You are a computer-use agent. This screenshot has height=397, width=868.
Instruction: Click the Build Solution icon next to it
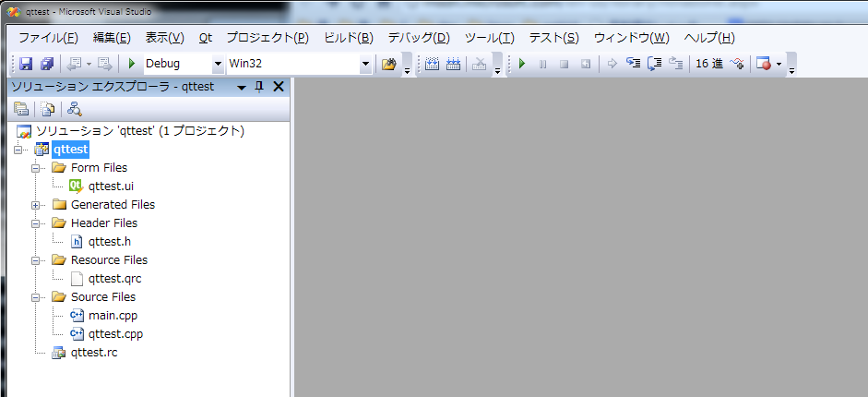tap(454, 64)
